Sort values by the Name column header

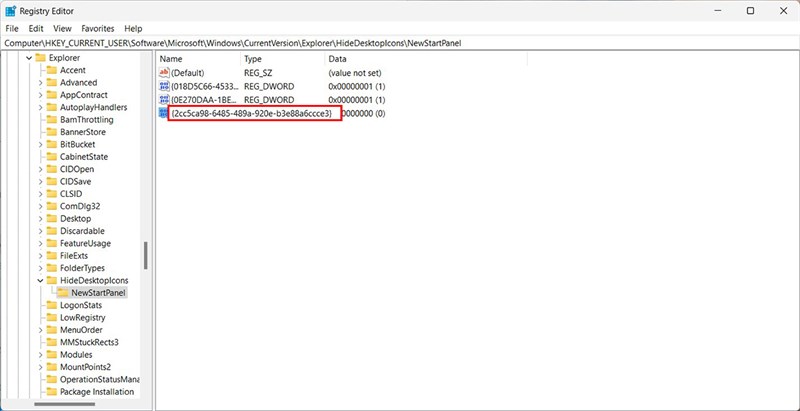pyautogui.click(x=198, y=59)
